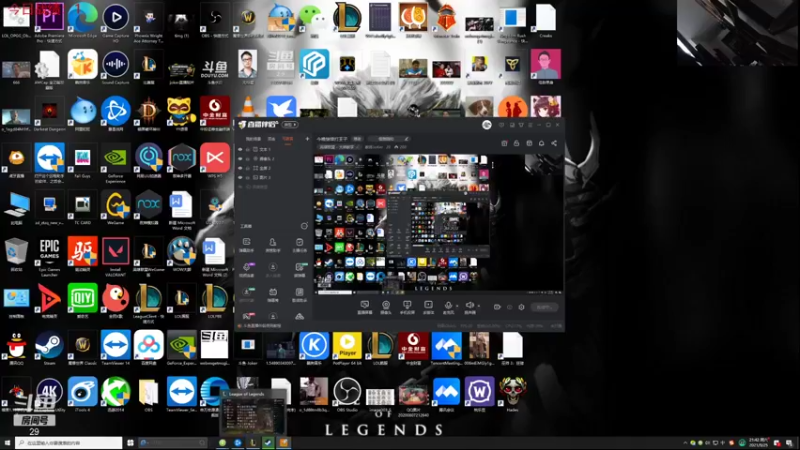This screenshot has height=450, width=800.
Task: Click the League of Legends taskbar icon
Action: (x=253, y=443)
